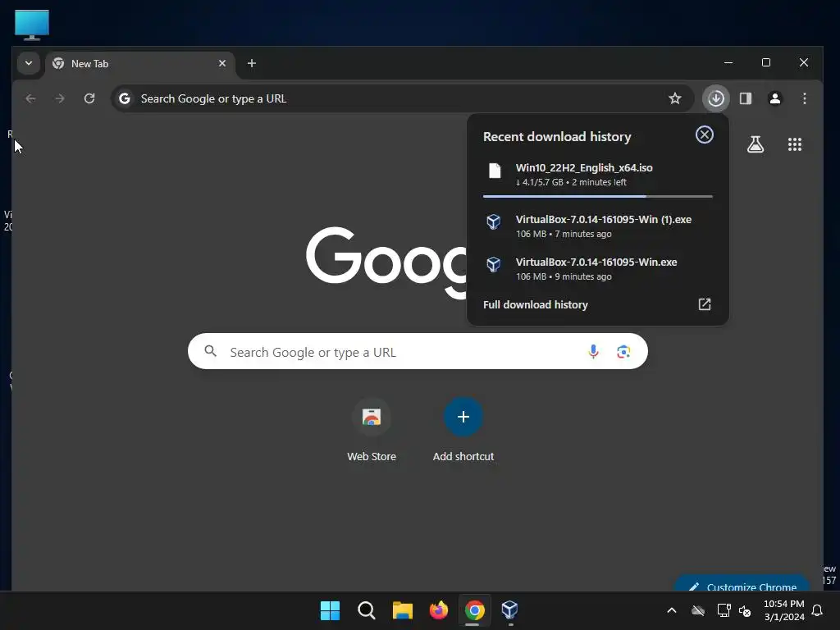
Task: Go back to previous page
Action: [30, 98]
